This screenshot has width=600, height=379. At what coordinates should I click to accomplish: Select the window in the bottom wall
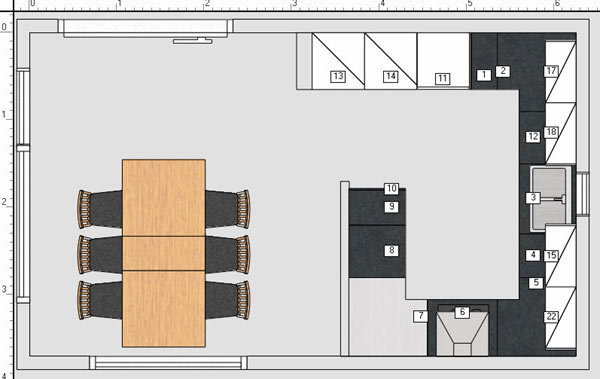(x=168, y=363)
